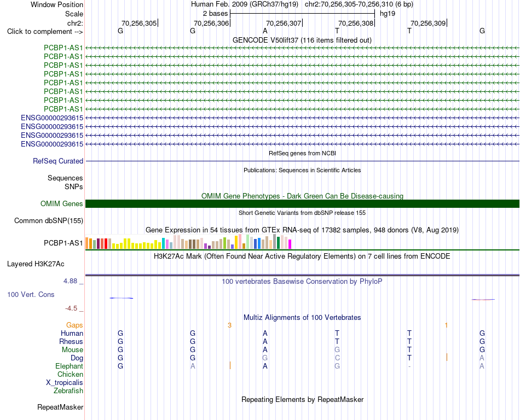Viewport: 520px width, 420px height.
Task: Click the dark green OMIM Genes bar
Action: click(302, 203)
